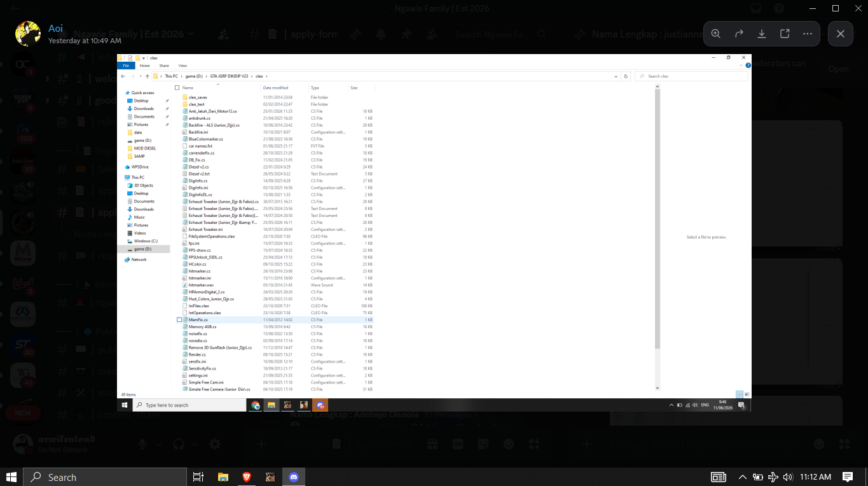Select WPSDrive in the navigation pane
The height and width of the screenshot is (486, 868).
[x=140, y=167]
